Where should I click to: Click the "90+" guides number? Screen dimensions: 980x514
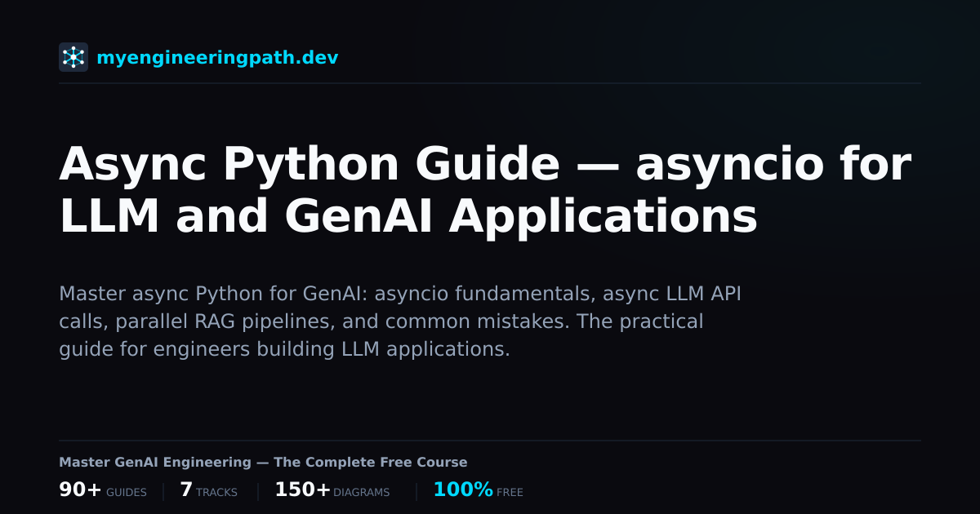tap(80, 490)
